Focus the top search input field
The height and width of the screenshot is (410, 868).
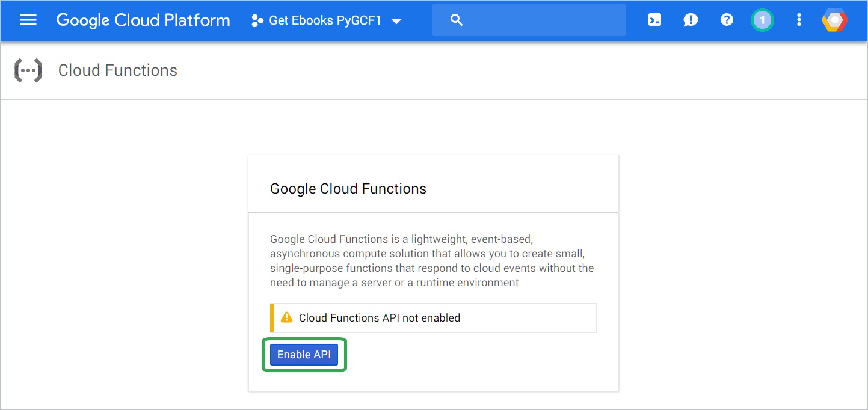pyautogui.click(x=529, y=20)
